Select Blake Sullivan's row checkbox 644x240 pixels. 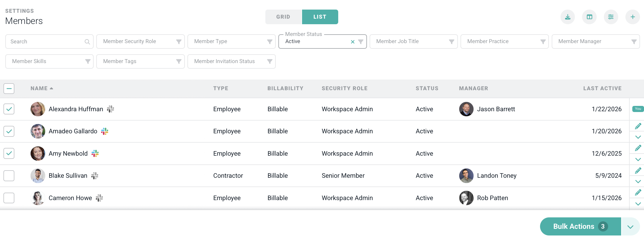tap(9, 176)
